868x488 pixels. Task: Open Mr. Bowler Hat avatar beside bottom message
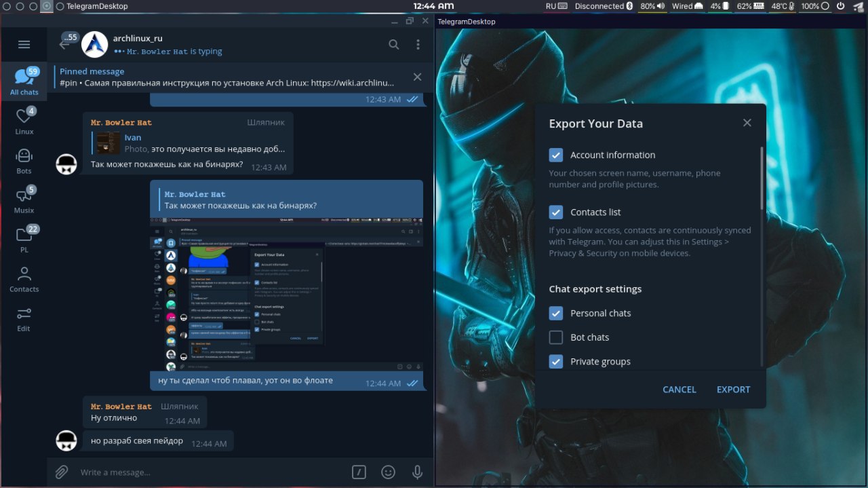click(66, 441)
